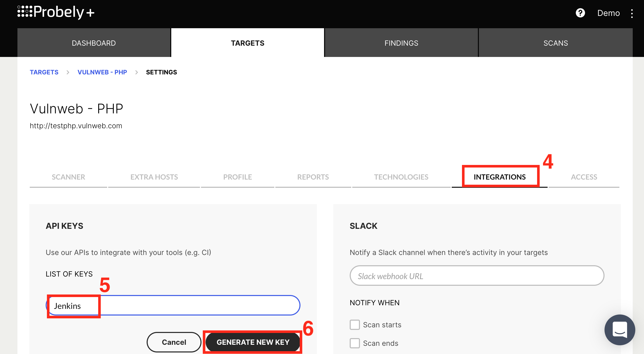Click the Settings breadcrumb text
Viewport: 644px width, 354px height.
click(x=162, y=72)
